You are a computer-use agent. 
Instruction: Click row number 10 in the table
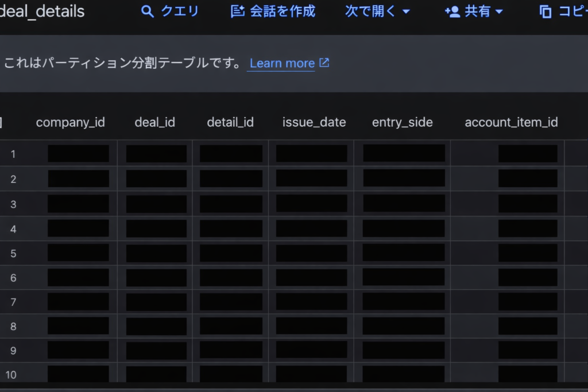(11, 375)
